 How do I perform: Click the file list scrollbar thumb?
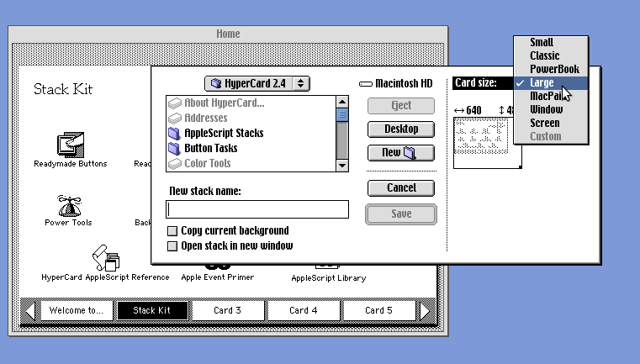click(342, 114)
